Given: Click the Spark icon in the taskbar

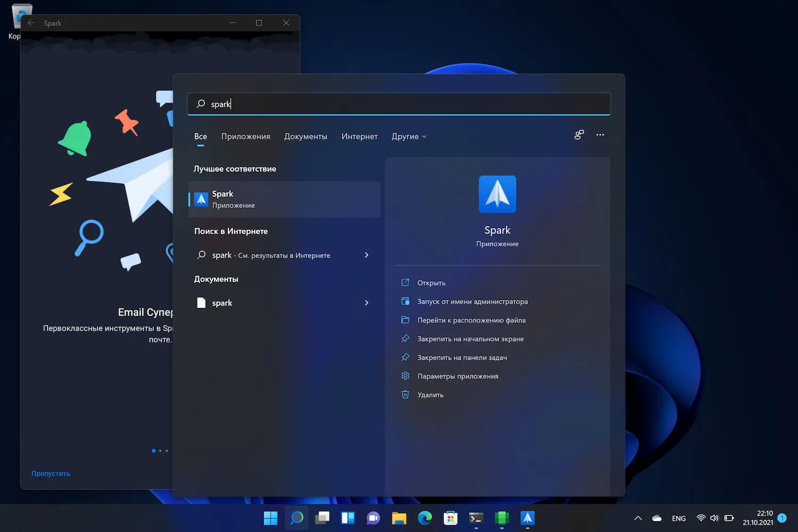Looking at the screenshot, I should 527,518.
